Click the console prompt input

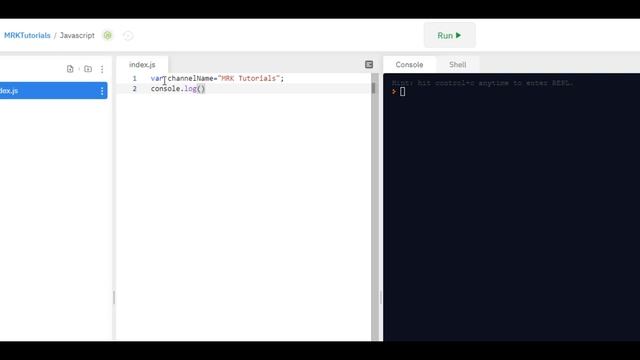[x=402, y=92]
